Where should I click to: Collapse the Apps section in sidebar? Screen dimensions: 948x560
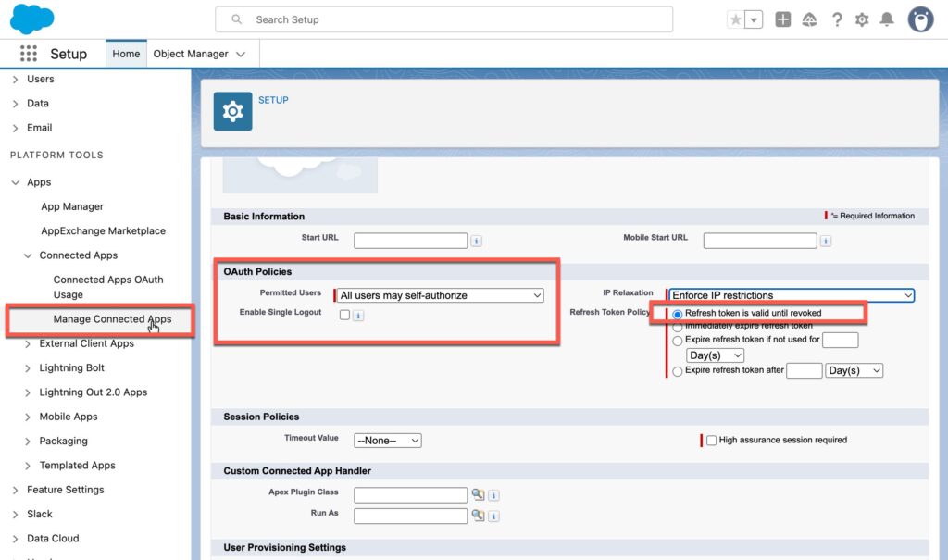pos(15,182)
